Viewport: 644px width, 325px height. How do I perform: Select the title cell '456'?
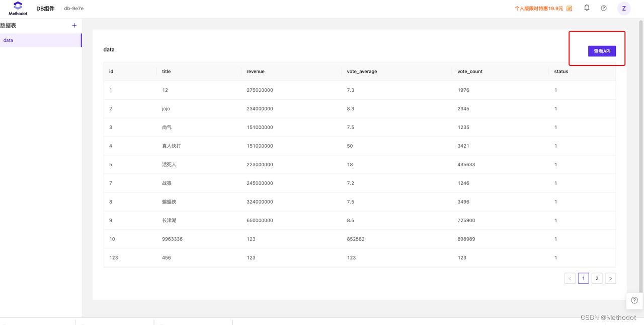167,258
